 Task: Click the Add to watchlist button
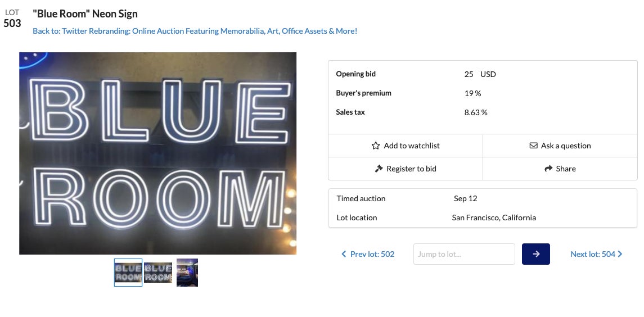pos(406,146)
